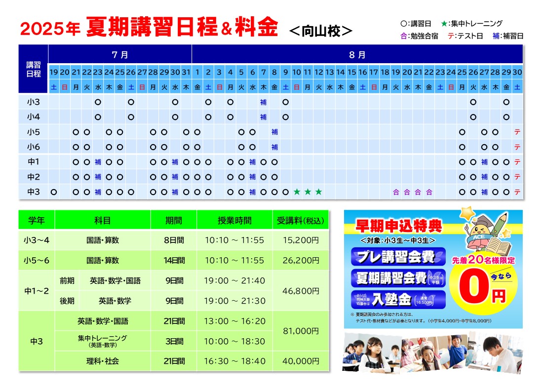Click the 15,200円 fee
Screen dimensions: 541x392
(301, 240)
